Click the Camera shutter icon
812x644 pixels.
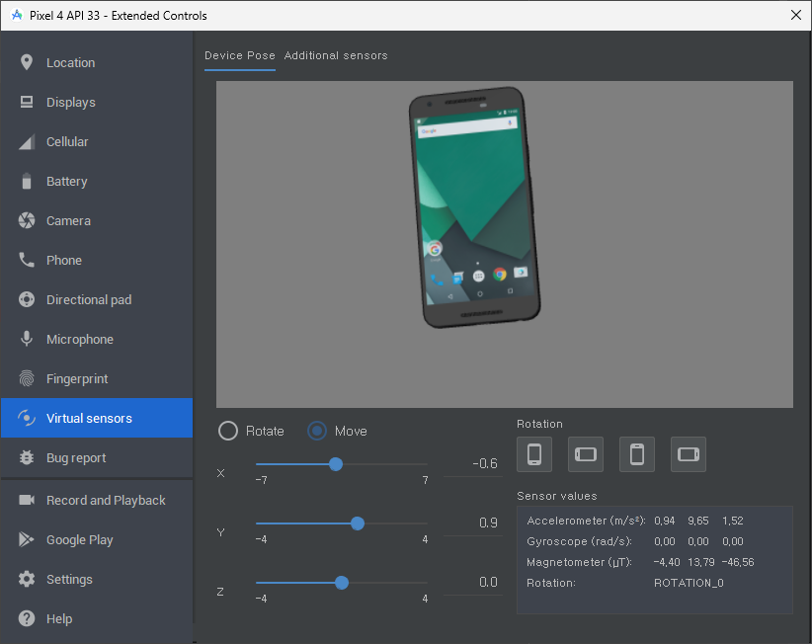pos(27,220)
